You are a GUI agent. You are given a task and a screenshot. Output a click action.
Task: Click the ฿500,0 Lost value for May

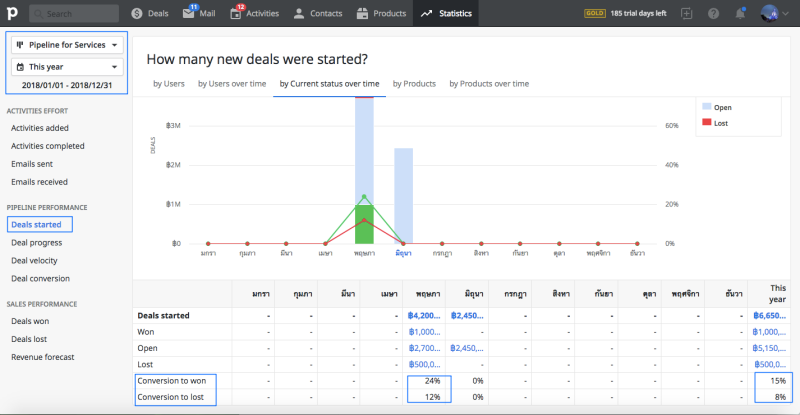coord(424,364)
